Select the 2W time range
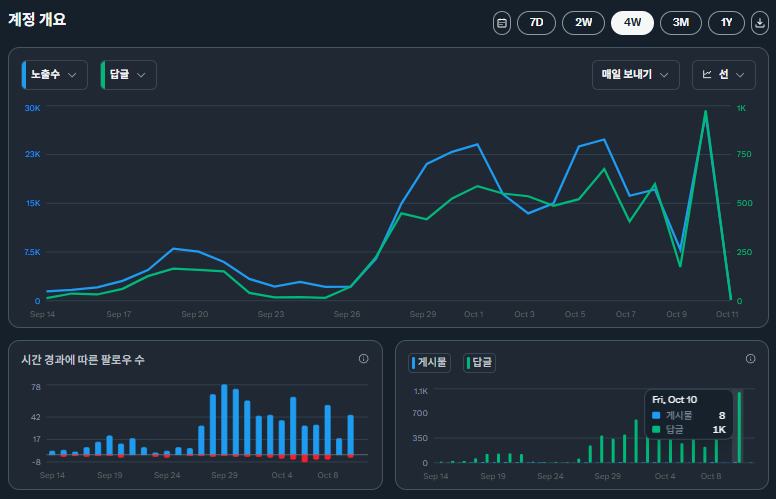 (x=583, y=23)
